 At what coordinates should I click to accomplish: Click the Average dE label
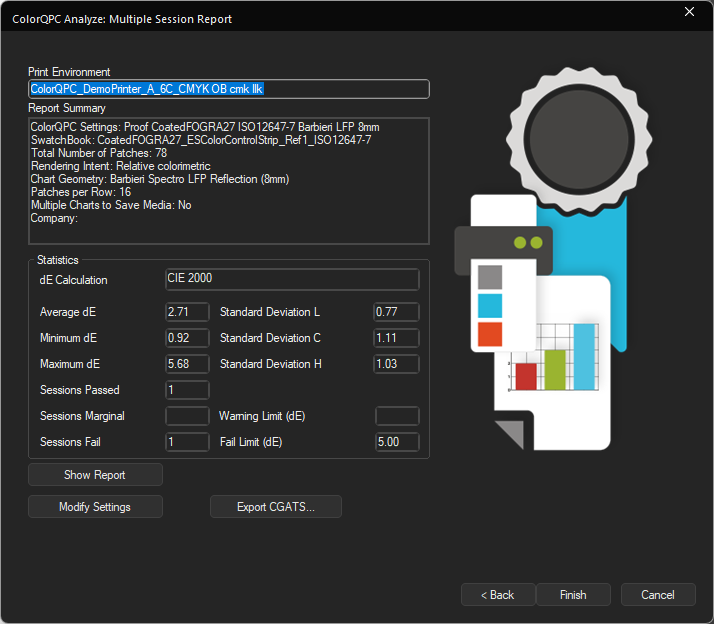68,312
